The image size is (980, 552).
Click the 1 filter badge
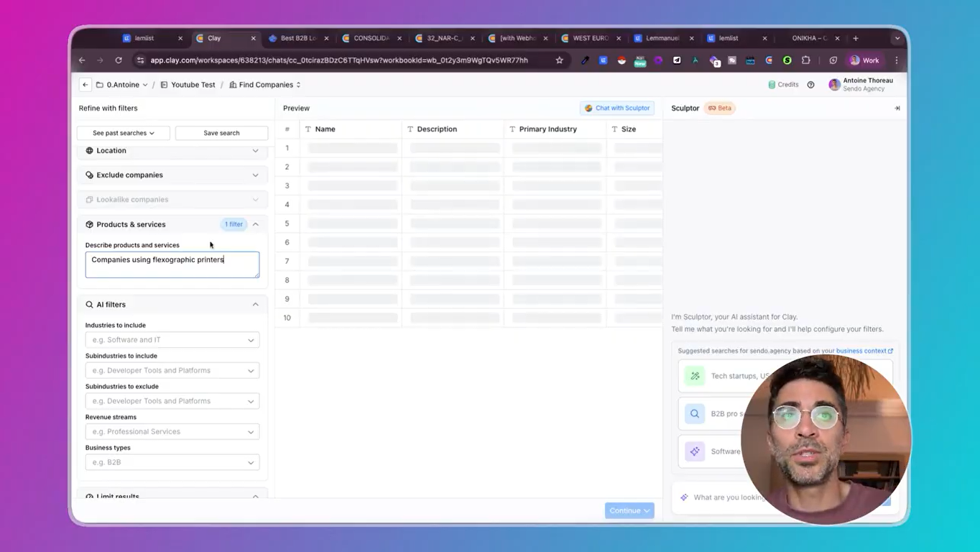[234, 224]
